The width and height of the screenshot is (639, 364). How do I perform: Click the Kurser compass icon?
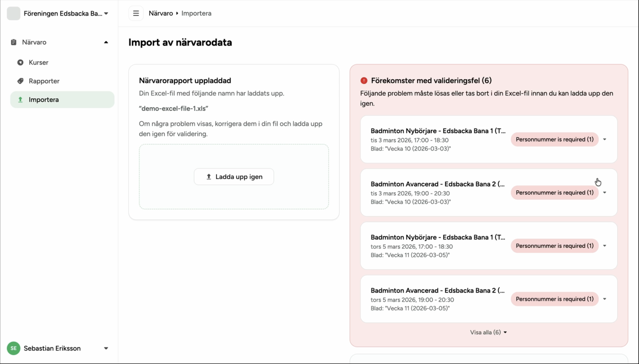pos(20,63)
